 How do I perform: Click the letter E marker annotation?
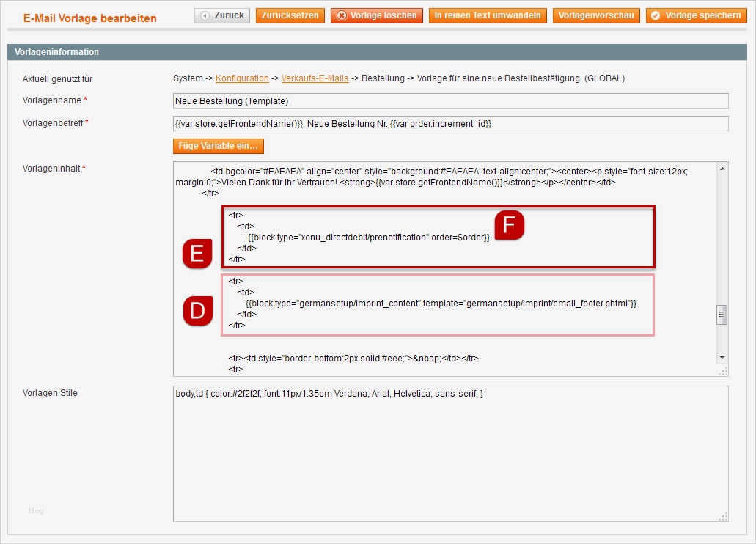click(x=197, y=254)
